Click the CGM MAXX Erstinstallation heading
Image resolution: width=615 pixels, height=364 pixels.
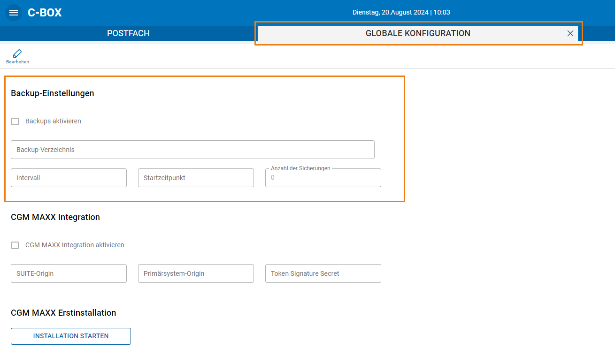63,313
